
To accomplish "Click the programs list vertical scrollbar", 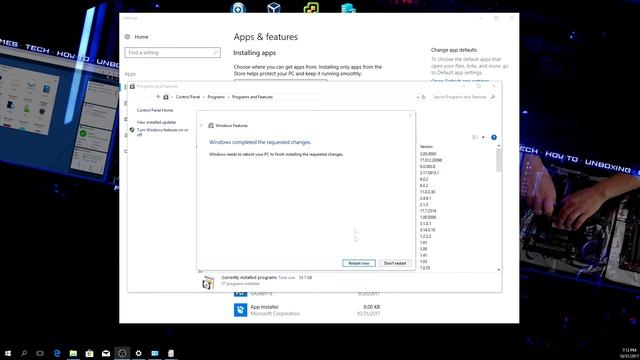I will coord(499,160).
